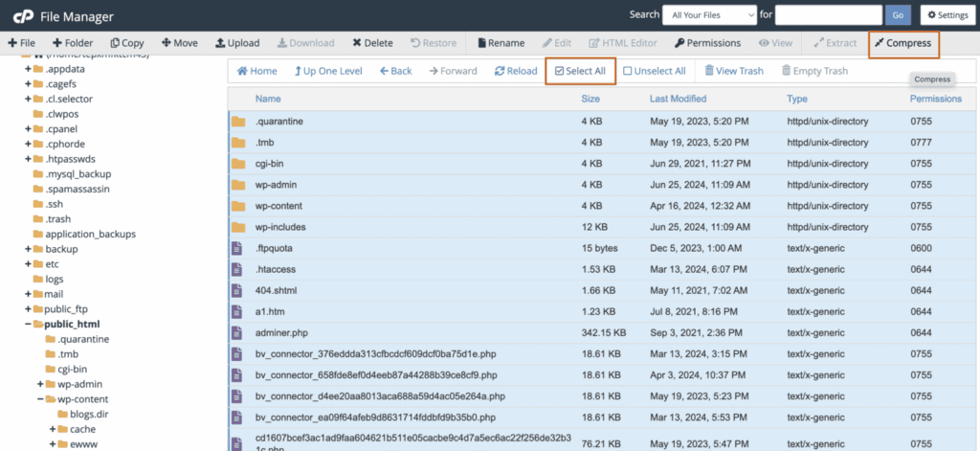Focus the search text field

(x=828, y=15)
